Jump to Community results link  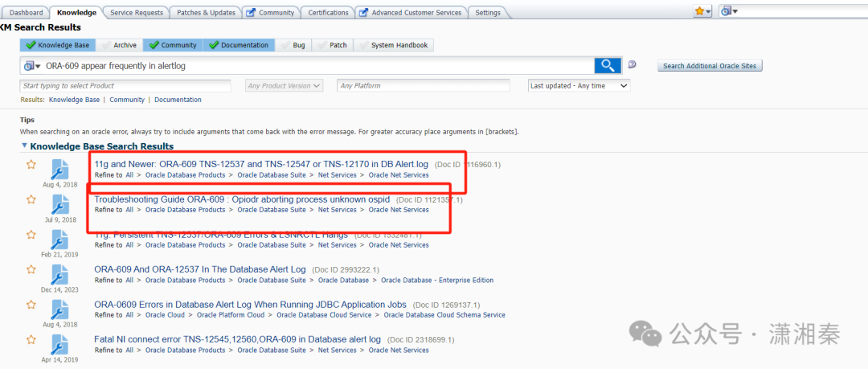tap(127, 100)
